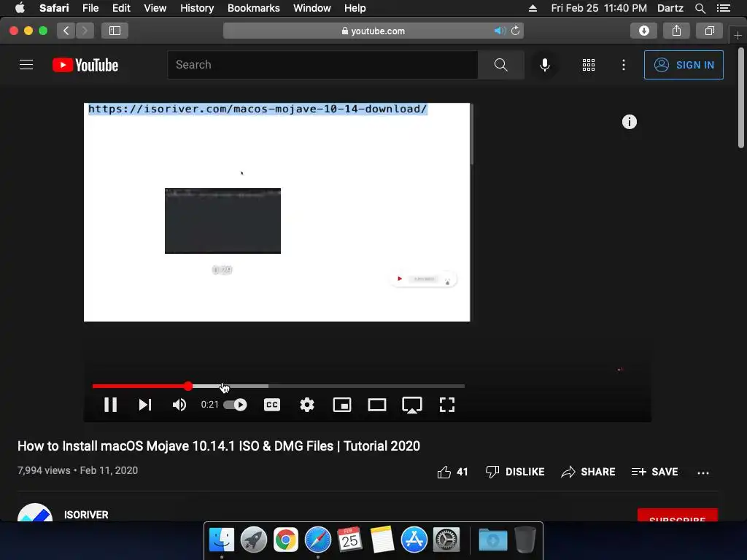Image resolution: width=747 pixels, height=560 pixels.
Task: Show all tabs overview
Action: tap(709, 31)
